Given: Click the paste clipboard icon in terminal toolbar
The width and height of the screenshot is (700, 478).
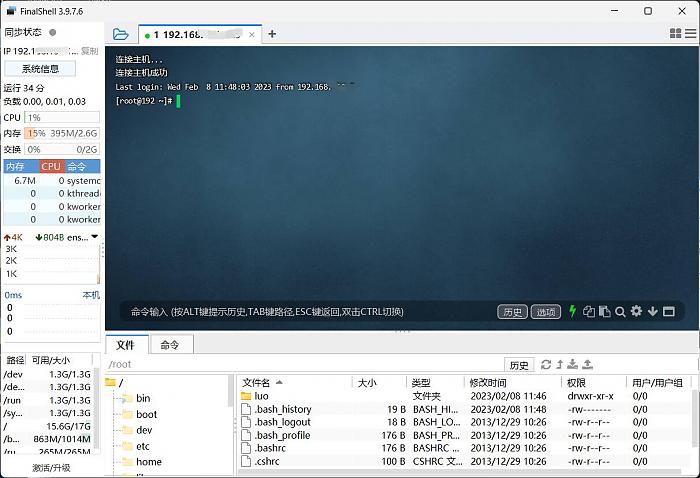Looking at the screenshot, I should coord(604,312).
